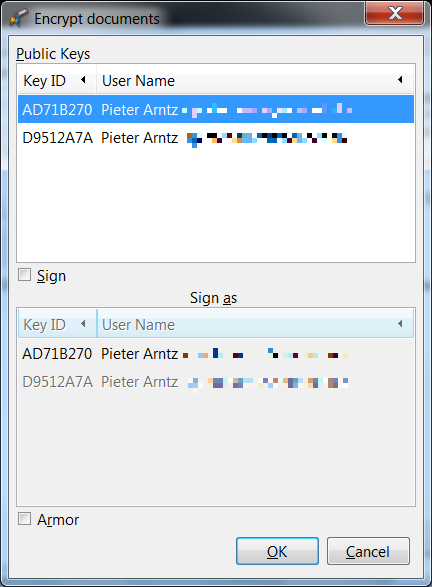Click the sort arrow beside Sign as Key ID

83,323
